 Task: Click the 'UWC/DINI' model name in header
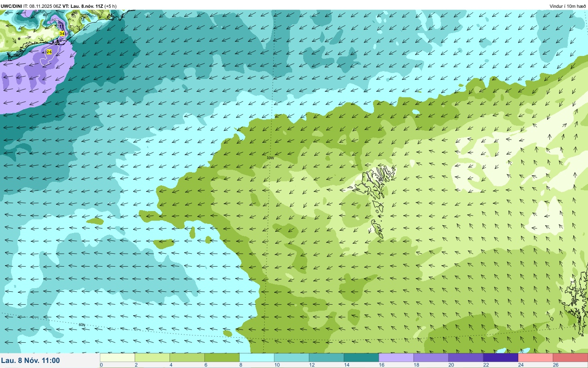click(x=11, y=6)
